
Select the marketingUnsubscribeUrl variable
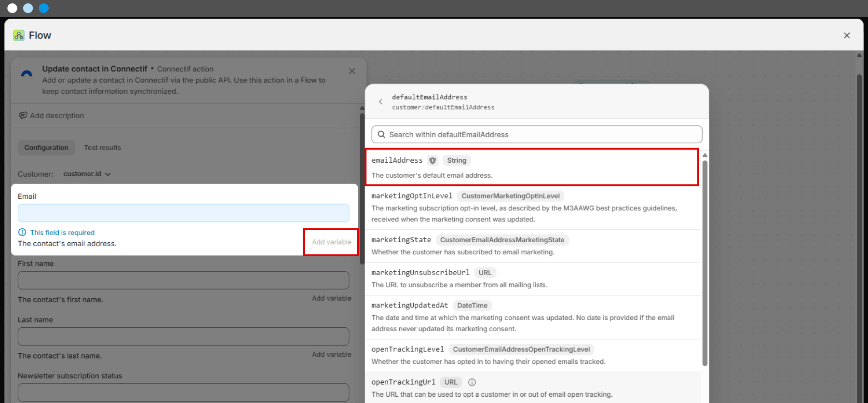tap(533, 279)
